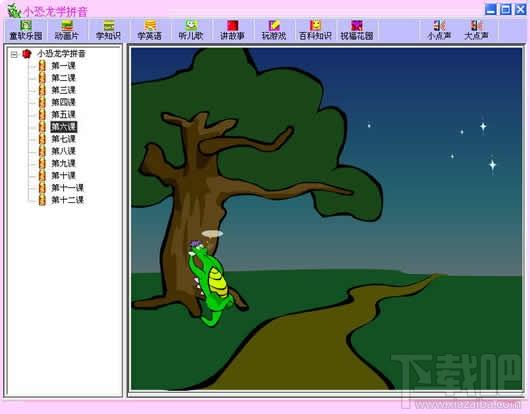
Task: Collapse the 小恐龙学拼音 tree root
Action: (14, 54)
